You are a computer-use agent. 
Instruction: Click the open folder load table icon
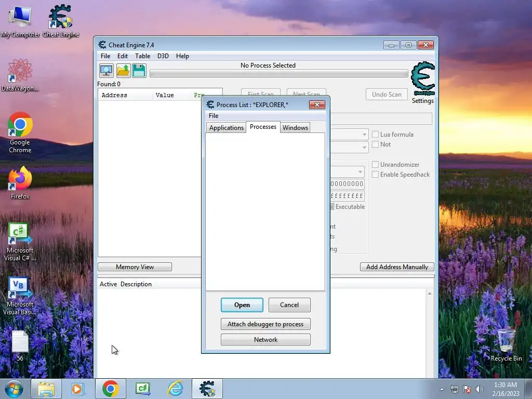click(123, 71)
